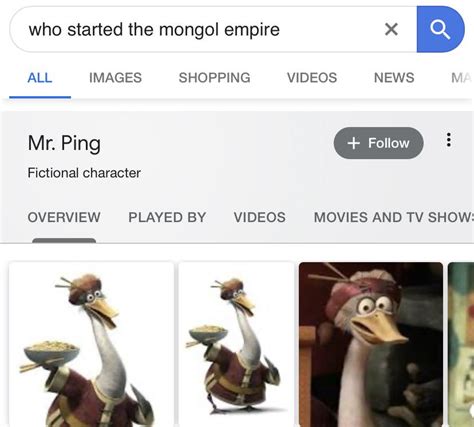Switch to the SHOPPING search tab

click(x=215, y=78)
